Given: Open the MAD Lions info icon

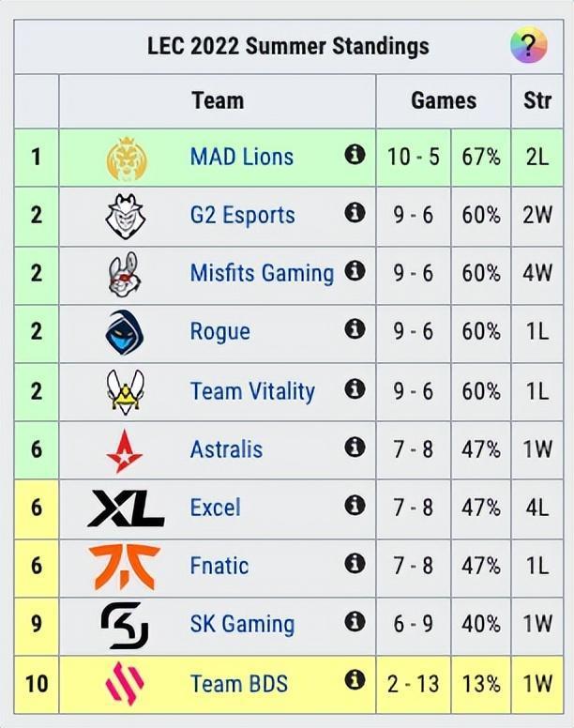Looking at the screenshot, I should click(x=355, y=155).
